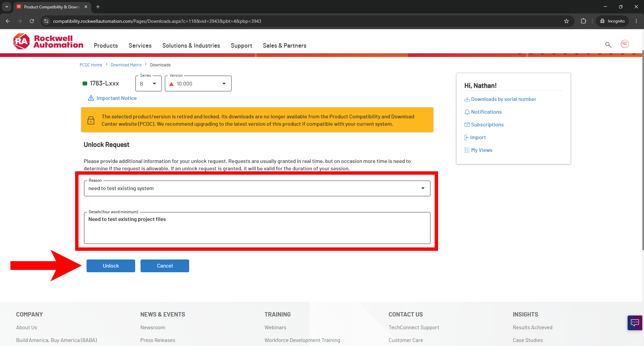The width and height of the screenshot is (644, 346).
Task: Go to PCDC Home breadcrumb
Action: (x=91, y=65)
